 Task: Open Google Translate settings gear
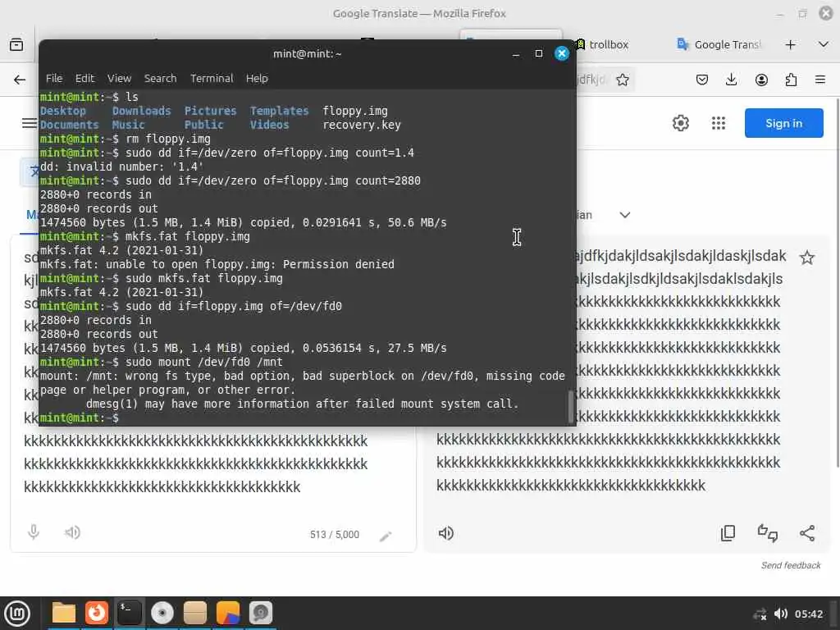coord(680,123)
